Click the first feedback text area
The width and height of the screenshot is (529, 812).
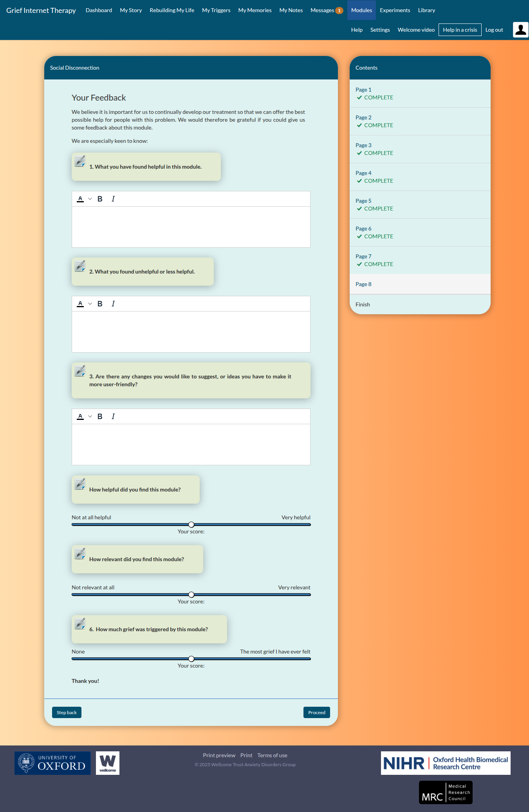coord(191,227)
